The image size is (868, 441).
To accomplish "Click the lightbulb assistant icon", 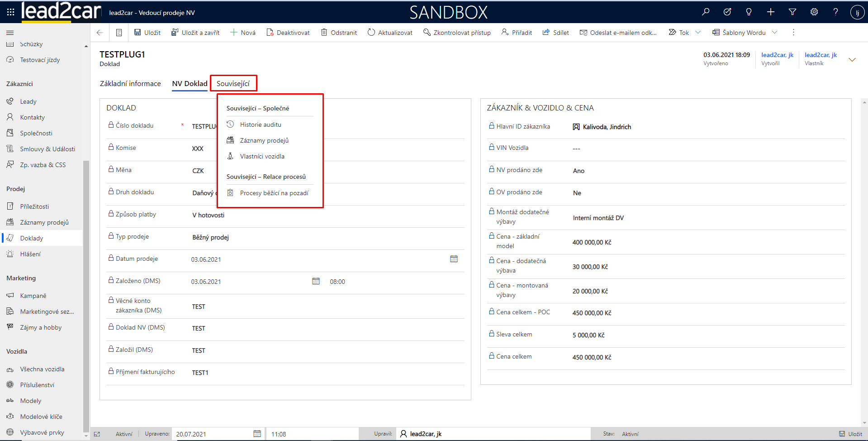I will tap(749, 12).
